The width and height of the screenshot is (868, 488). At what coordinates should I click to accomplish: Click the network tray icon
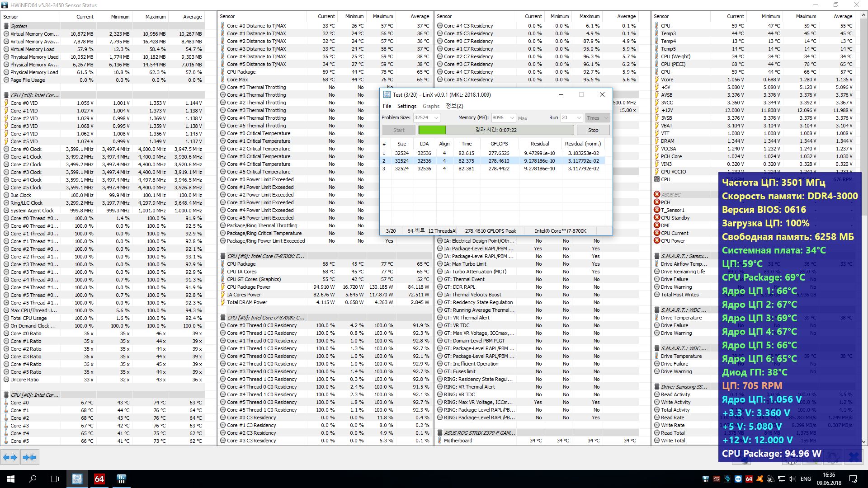[781, 479]
